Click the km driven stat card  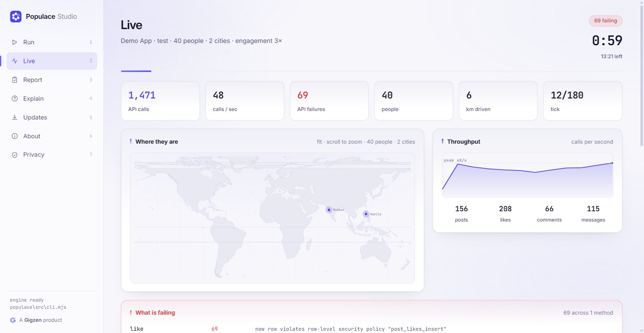(498, 101)
